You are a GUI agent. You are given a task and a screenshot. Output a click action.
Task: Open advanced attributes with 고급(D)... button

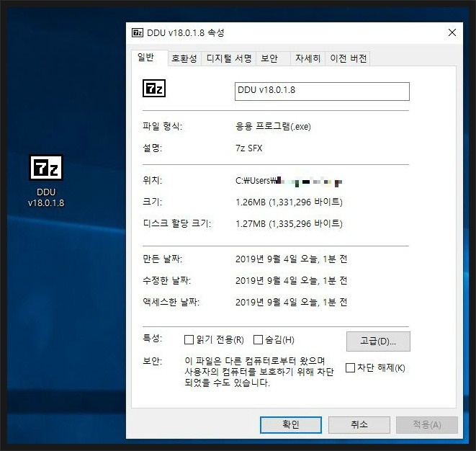point(378,341)
